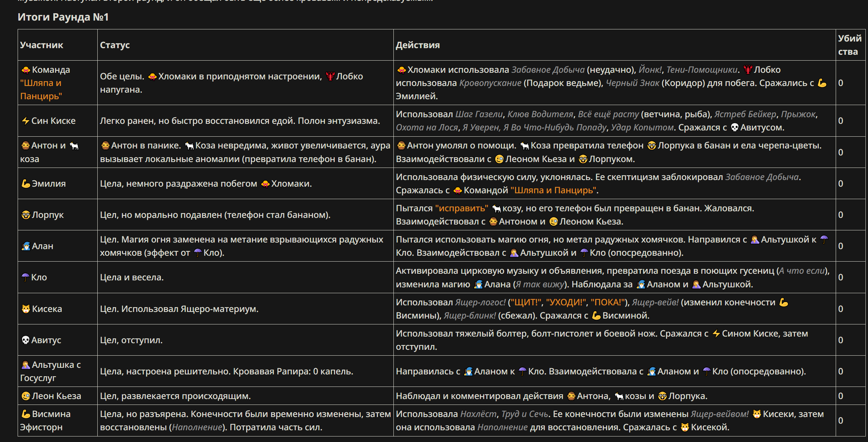Click the italic skill 'Кровопускание'
868x442 pixels.
point(490,83)
